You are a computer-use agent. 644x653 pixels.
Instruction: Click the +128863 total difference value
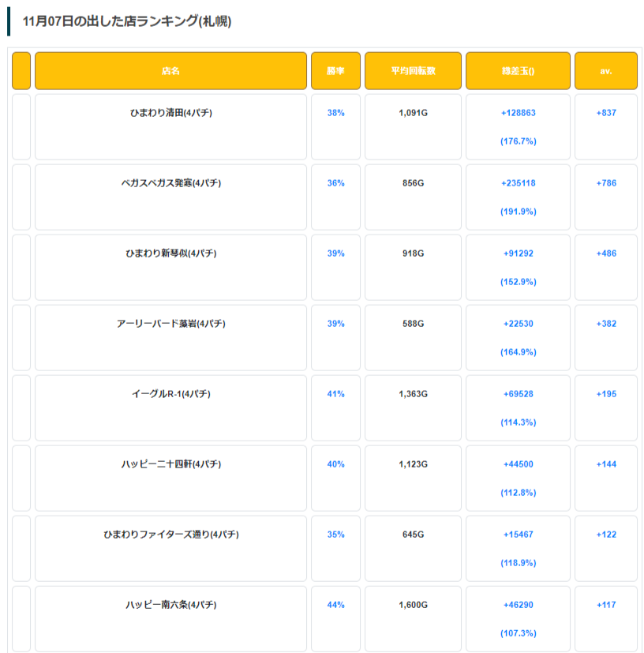(519, 113)
